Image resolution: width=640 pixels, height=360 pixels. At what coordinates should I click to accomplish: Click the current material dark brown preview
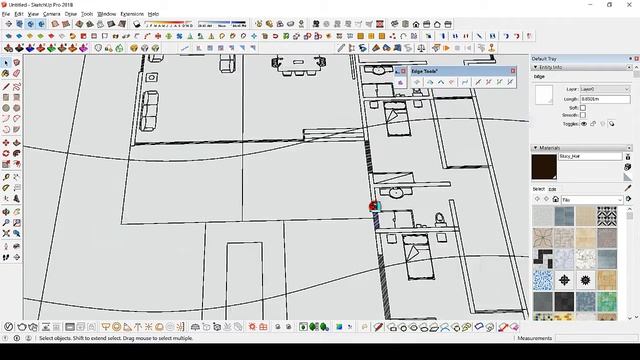[x=544, y=167]
